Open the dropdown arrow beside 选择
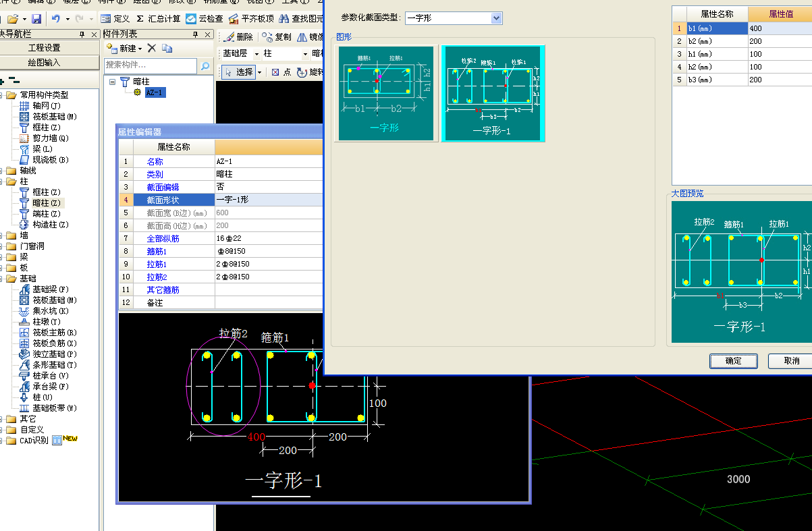 259,72
